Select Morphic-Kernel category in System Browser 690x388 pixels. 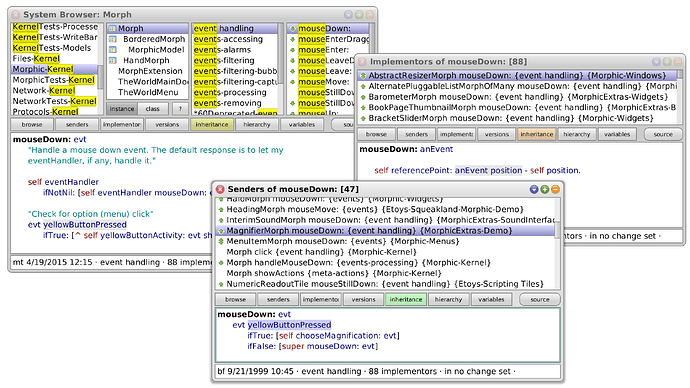tap(54, 69)
